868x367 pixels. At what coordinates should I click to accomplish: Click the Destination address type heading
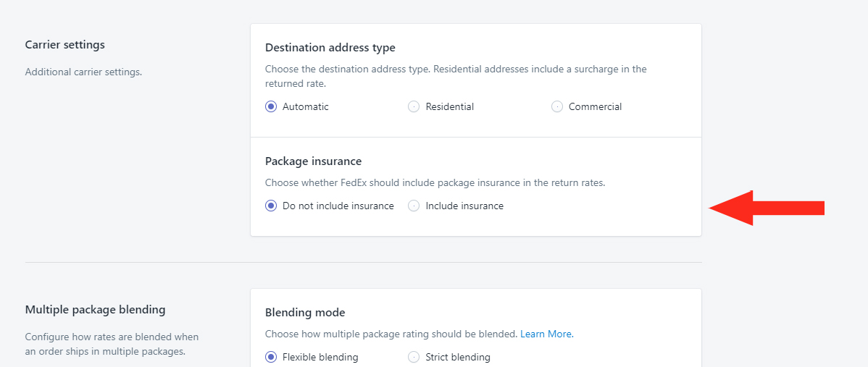tap(330, 48)
